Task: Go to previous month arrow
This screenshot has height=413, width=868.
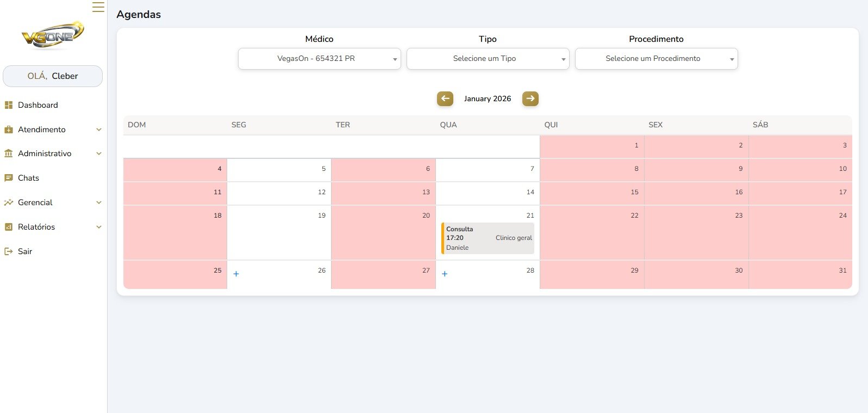Action: (x=445, y=98)
